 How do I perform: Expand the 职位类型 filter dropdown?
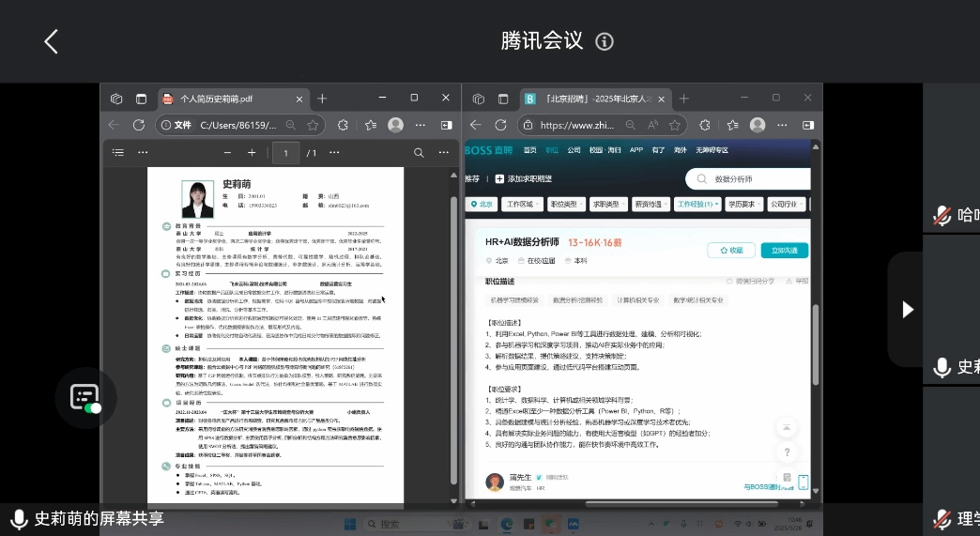point(566,205)
